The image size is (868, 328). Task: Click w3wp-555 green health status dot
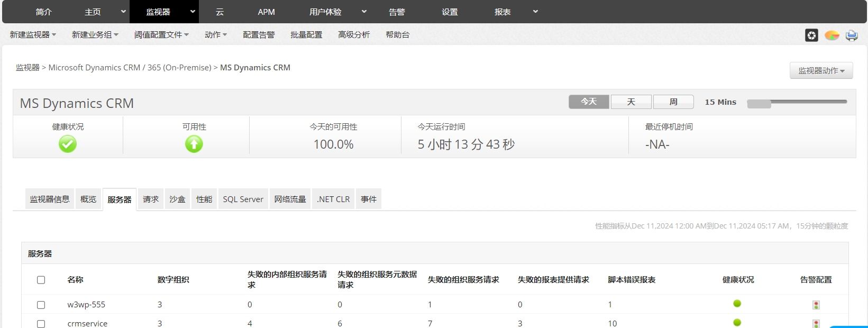point(737,304)
